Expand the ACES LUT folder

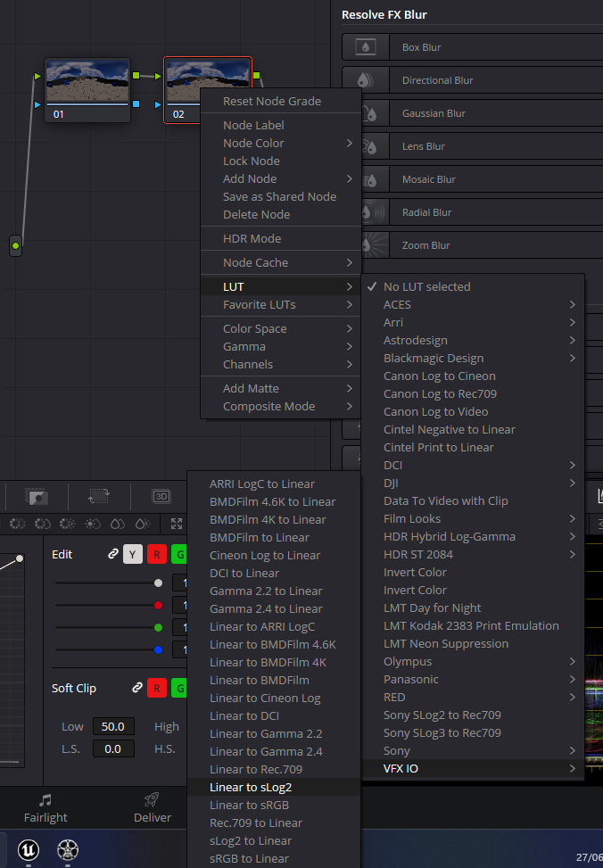click(473, 304)
